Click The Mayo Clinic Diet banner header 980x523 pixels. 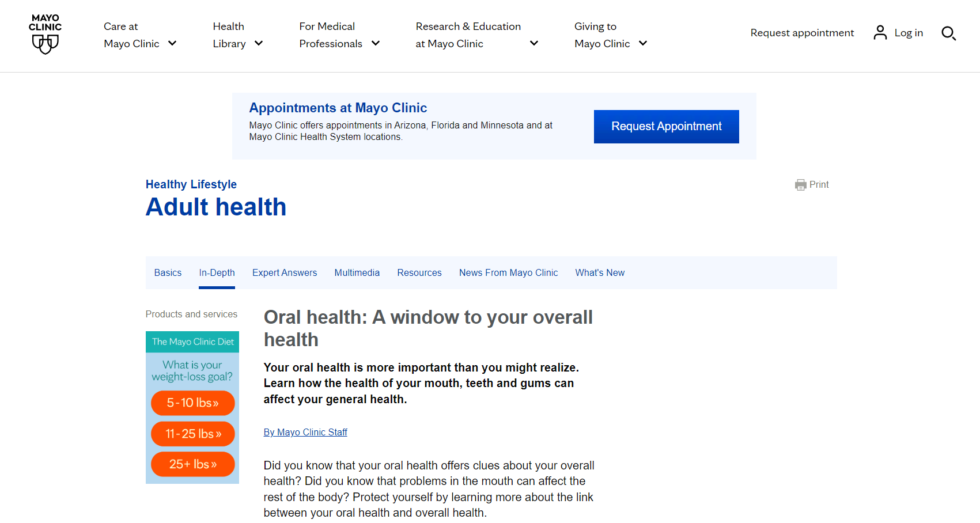pyautogui.click(x=192, y=342)
